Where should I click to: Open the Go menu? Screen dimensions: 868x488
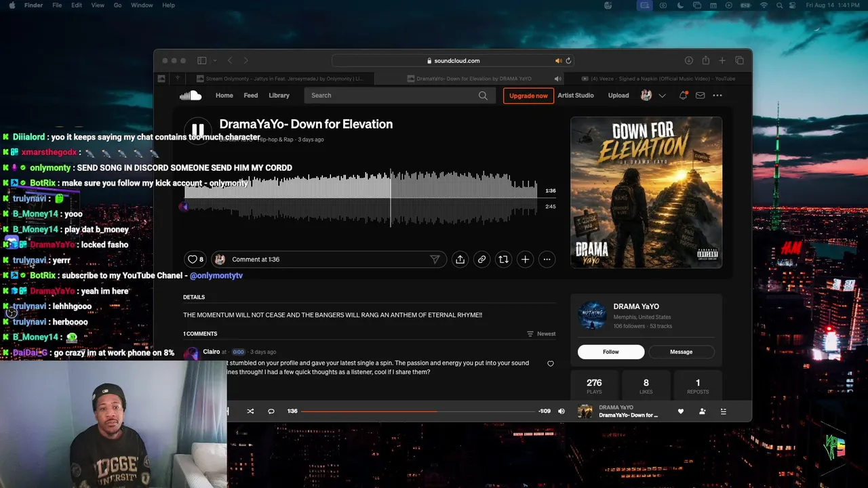point(117,5)
